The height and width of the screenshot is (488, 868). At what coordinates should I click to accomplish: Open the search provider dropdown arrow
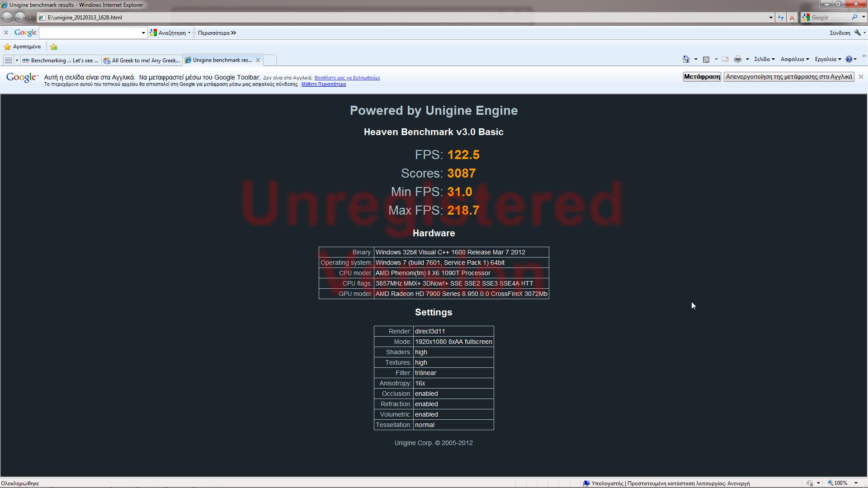(x=863, y=18)
